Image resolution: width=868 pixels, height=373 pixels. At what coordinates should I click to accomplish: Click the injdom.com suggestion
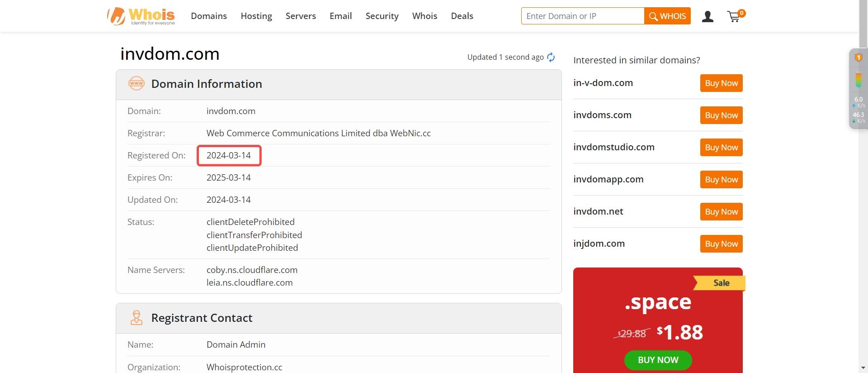599,244
